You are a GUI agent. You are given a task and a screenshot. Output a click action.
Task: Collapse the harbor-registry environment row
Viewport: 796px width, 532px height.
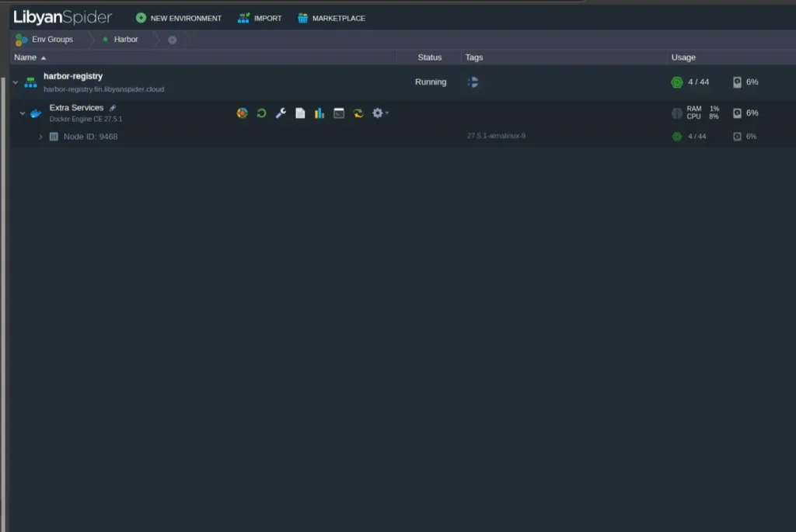click(16, 82)
